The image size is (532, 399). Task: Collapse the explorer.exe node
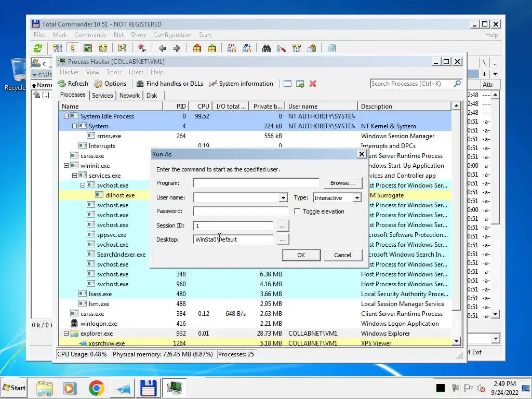[x=66, y=333]
